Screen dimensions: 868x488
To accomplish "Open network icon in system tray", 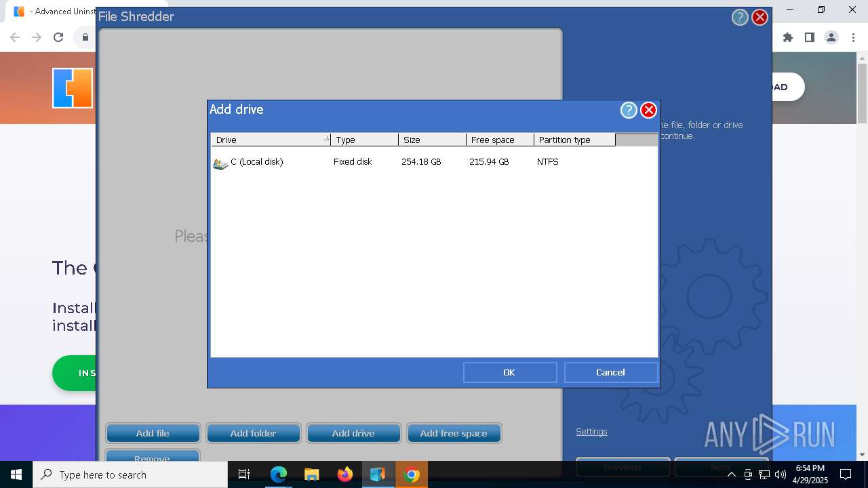I will 764,474.
